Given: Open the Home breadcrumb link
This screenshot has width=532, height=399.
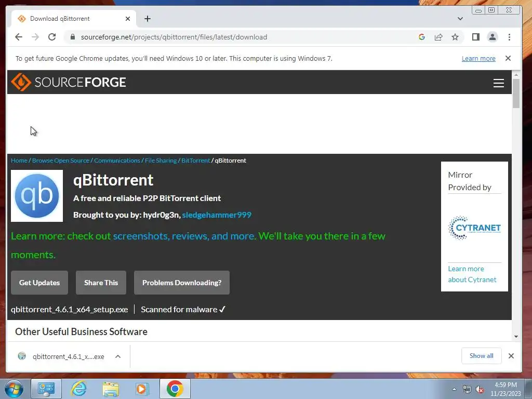Looking at the screenshot, I should point(19,161).
